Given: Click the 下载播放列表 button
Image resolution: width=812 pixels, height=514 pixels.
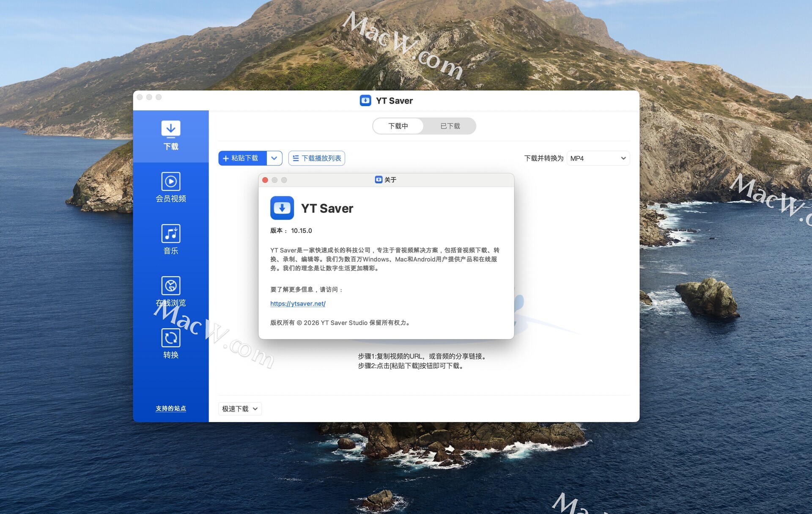Looking at the screenshot, I should [317, 158].
